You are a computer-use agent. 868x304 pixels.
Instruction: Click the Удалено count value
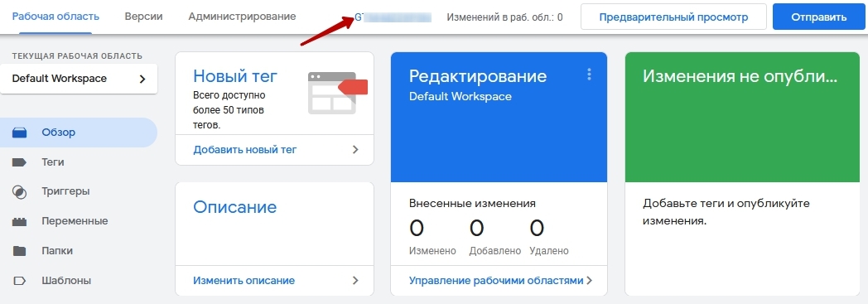pyautogui.click(x=537, y=228)
